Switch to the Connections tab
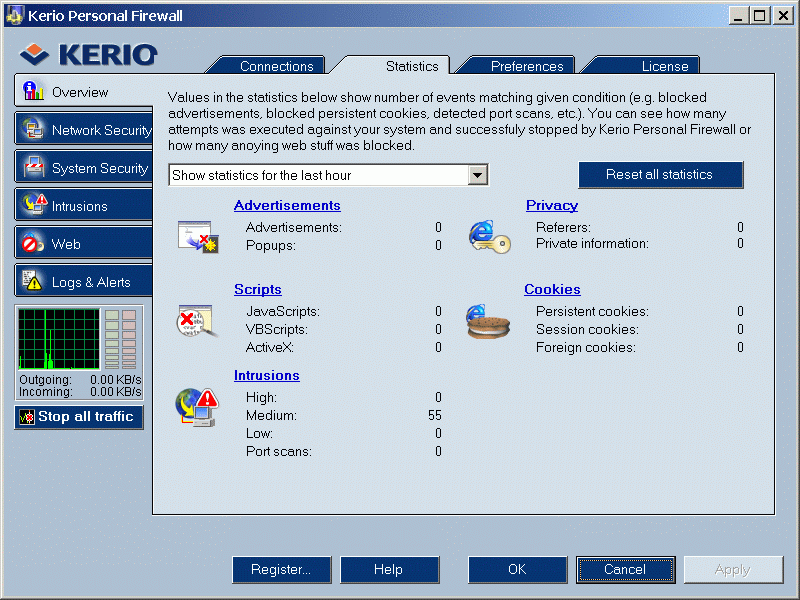The height and width of the screenshot is (600, 800). 276,66
